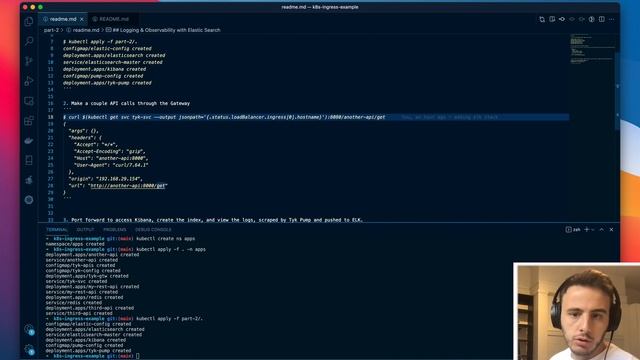
Task: Click "deployment.apps/elasticsearch created" in the editor
Action: click(x=114, y=56)
